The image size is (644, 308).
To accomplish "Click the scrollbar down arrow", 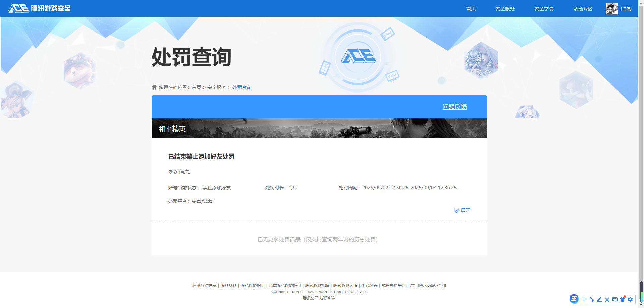I will pyautogui.click(x=641, y=305).
